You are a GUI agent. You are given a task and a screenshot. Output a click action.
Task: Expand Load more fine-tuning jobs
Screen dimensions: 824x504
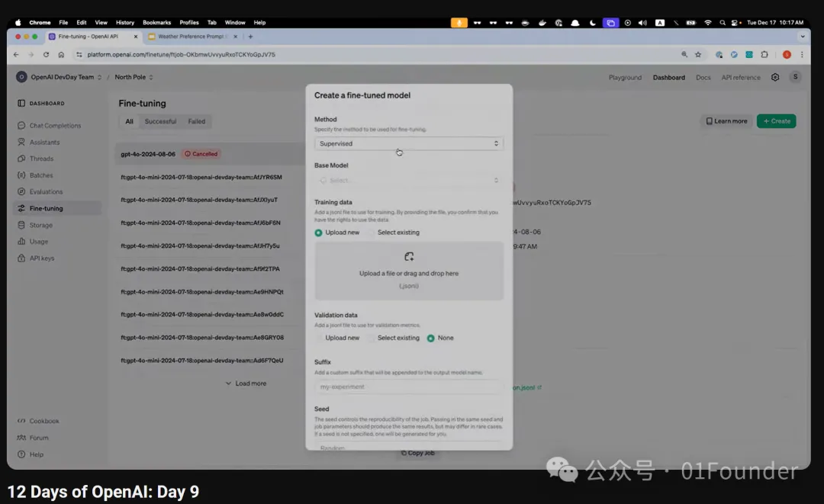pos(246,384)
